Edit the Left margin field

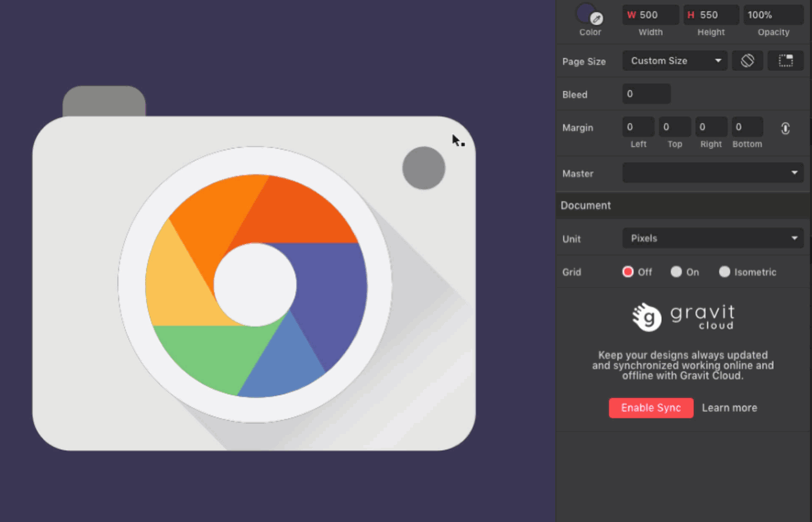pos(639,127)
